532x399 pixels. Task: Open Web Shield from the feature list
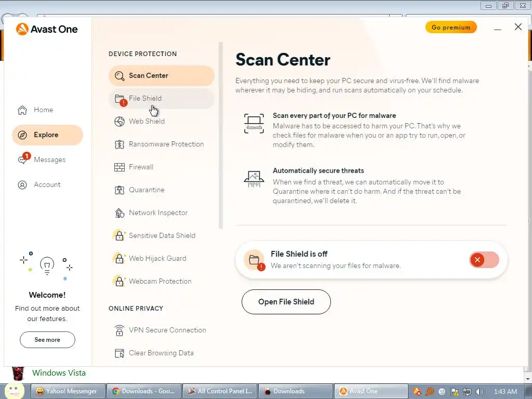click(x=162, y=122)
